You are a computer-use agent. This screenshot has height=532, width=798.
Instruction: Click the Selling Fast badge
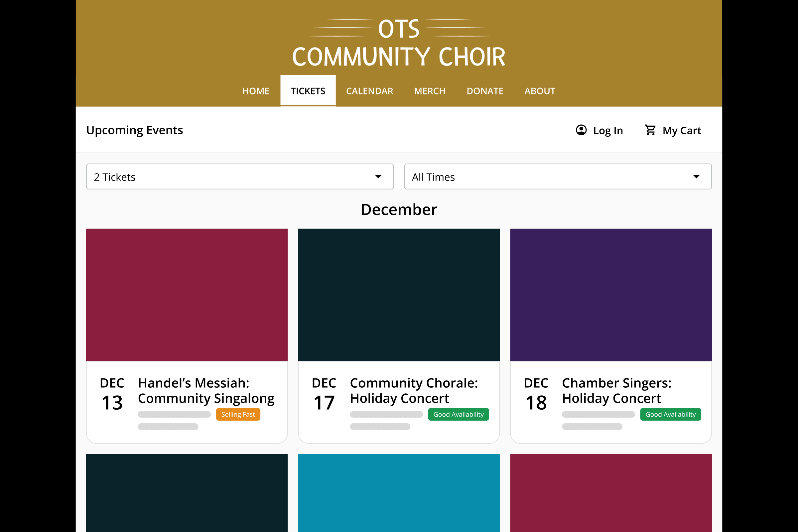[x=238, y=414]
